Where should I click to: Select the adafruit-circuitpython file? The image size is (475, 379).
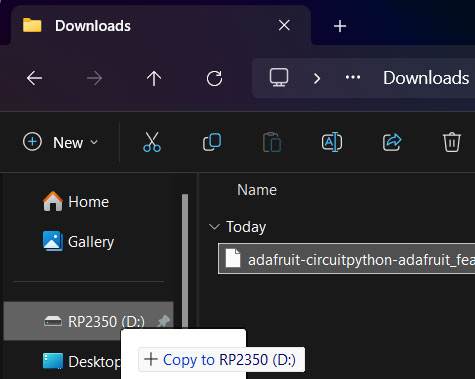click(347, 259)
